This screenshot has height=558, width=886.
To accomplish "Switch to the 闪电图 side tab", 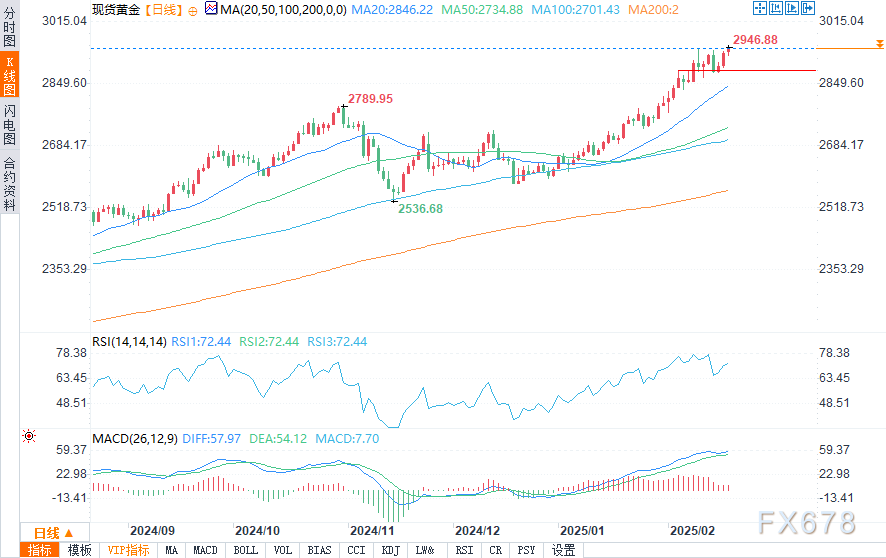I will point(9,124).
